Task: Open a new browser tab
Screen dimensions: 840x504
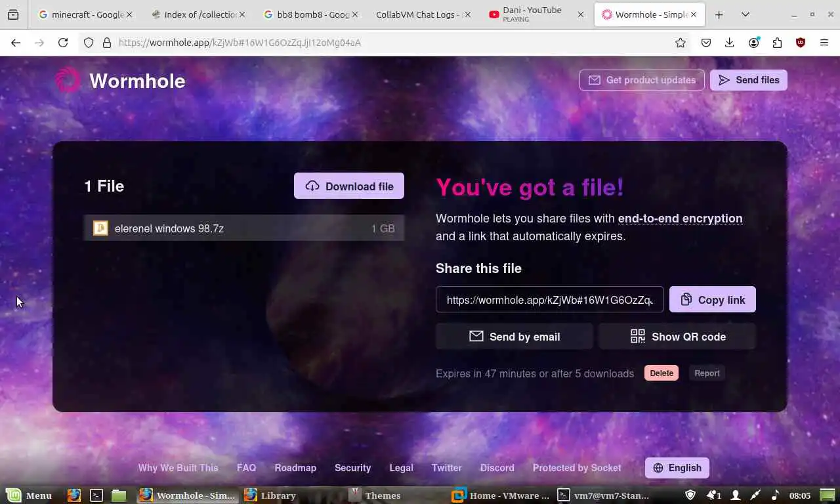Action: click(719, 14)
